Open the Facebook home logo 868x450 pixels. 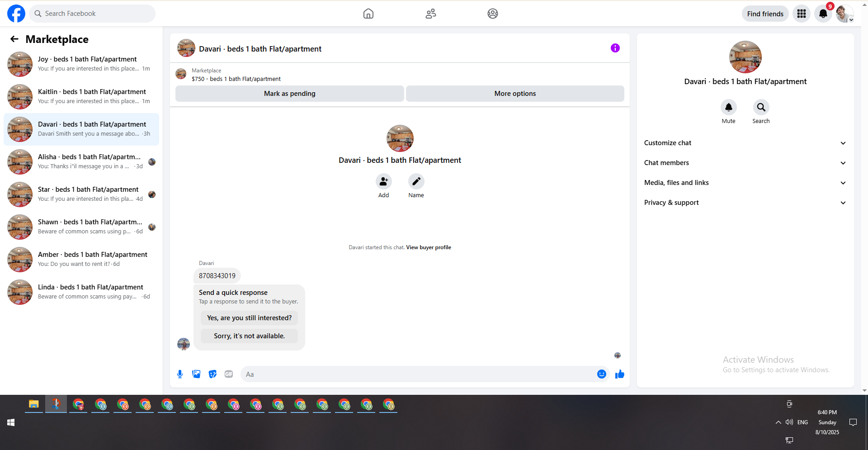pyautogui.click(x=16, y=14)
